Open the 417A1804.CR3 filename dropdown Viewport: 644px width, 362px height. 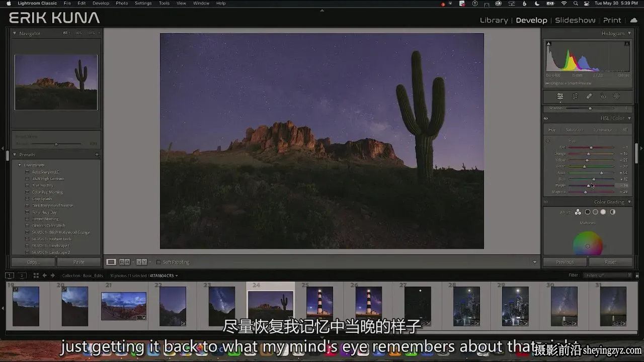coord(164,276)
